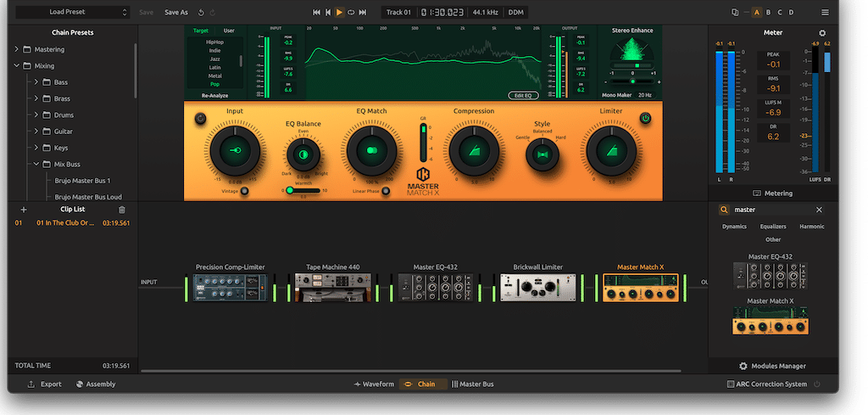Toggle the Linear Phase switch
The height and width of the screenshot is (415, 868).
coord(386,191)
